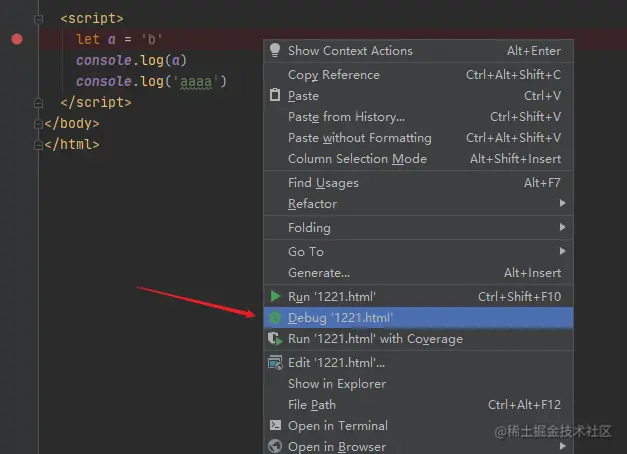This screenshot has width=627, height=454.
Task: Open the Go To menu entry
Action: [x=419, y=252]
